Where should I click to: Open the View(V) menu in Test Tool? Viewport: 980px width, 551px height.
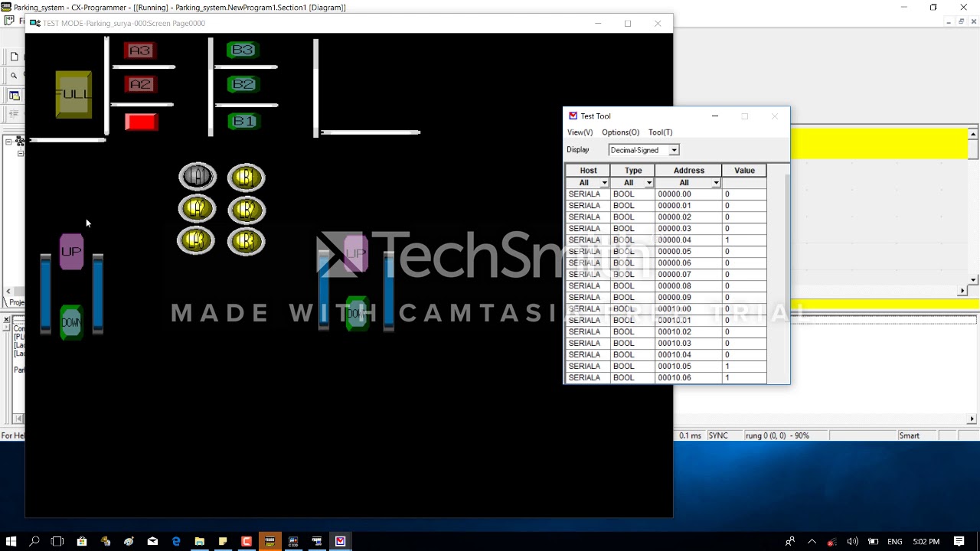point(580,132)
